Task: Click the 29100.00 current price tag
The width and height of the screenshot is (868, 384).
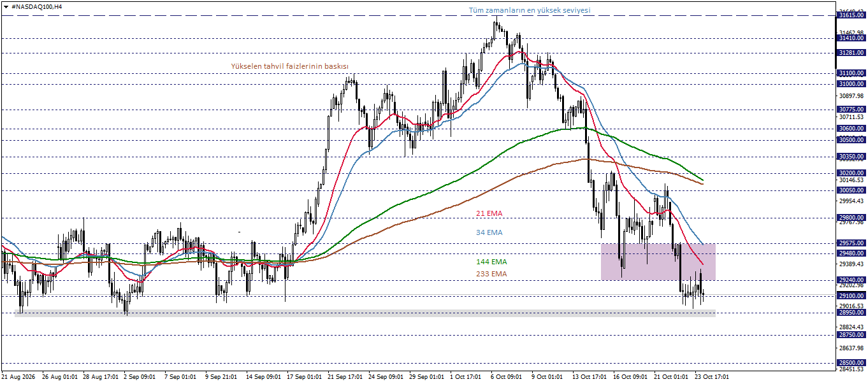Action: click(x=851, y=296)
